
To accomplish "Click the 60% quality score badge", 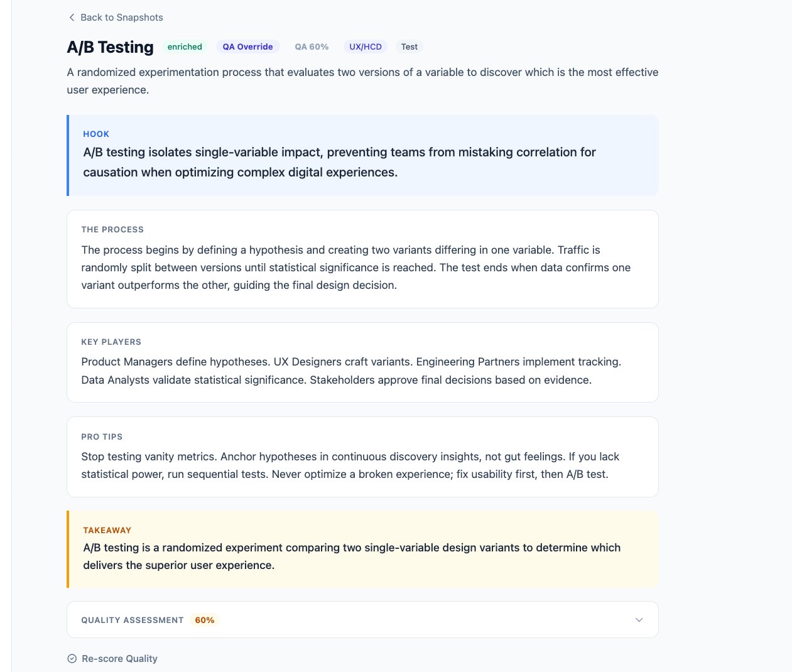I will (205, 620).
